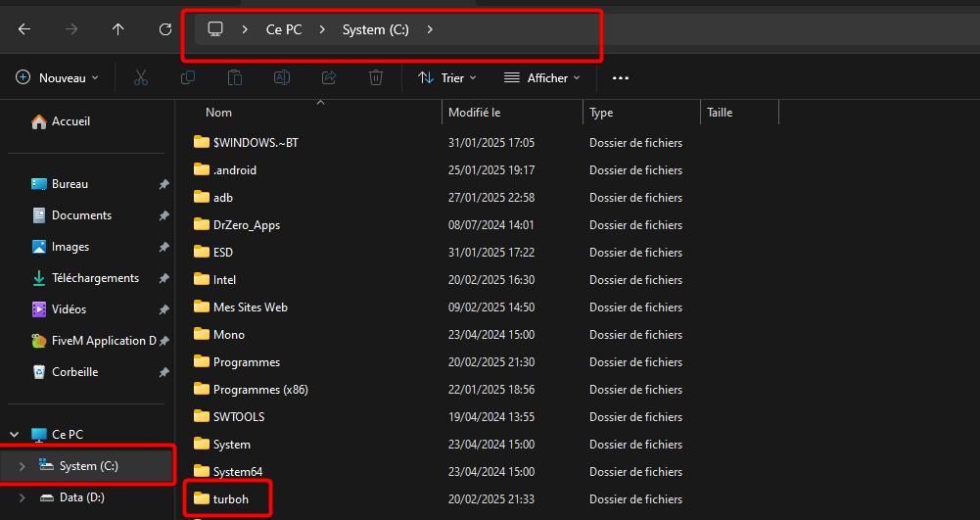The image size is (980, 520).
Task: Open the Afficher view dropdown
Action: [541, 77]
